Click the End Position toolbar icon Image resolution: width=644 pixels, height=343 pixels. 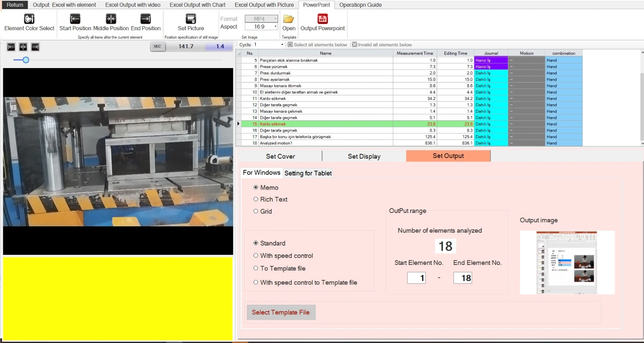[x=145, y=19]
